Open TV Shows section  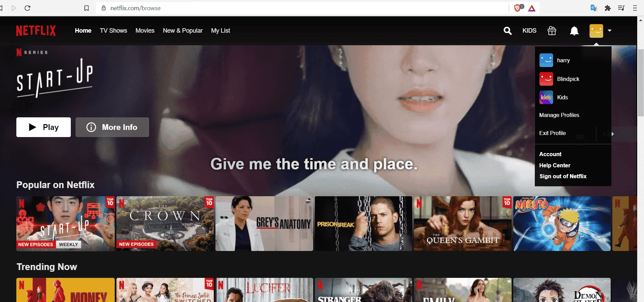(x=113, y=31)
